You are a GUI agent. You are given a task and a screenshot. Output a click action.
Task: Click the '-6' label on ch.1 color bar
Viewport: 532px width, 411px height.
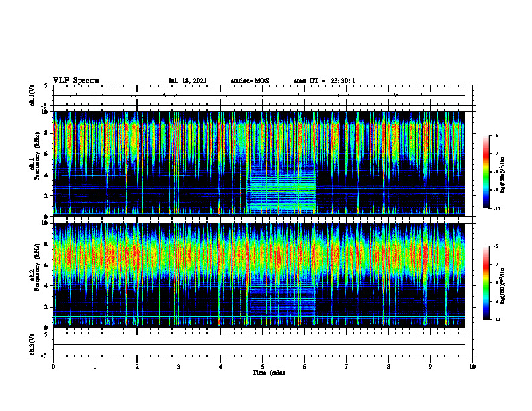pos(496,136)
